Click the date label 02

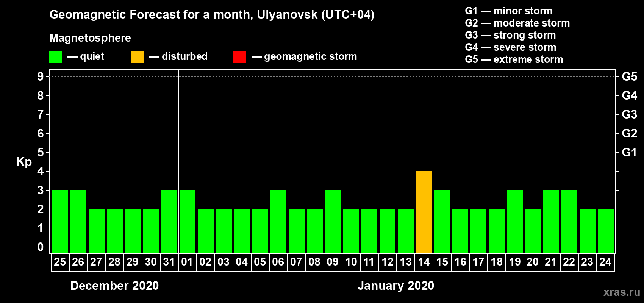(205, 262)
